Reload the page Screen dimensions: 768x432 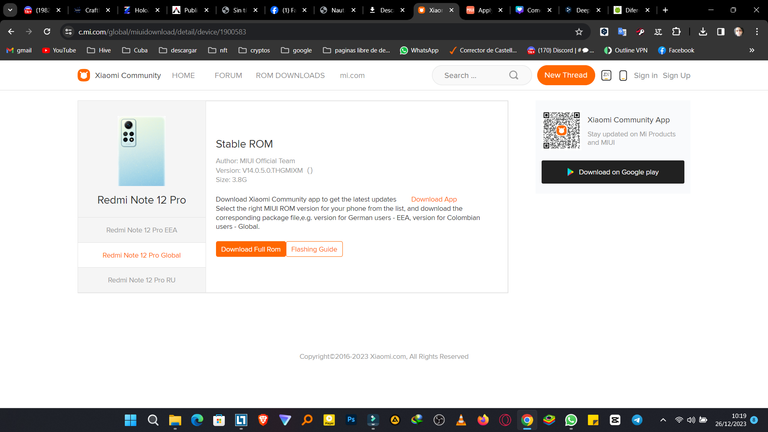point(47,32)
